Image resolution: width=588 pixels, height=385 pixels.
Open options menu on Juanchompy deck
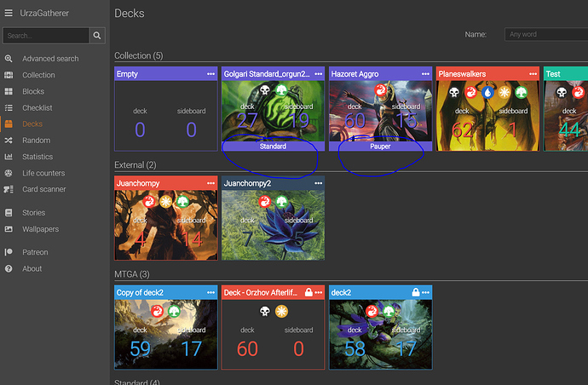[x=210, y=183]
